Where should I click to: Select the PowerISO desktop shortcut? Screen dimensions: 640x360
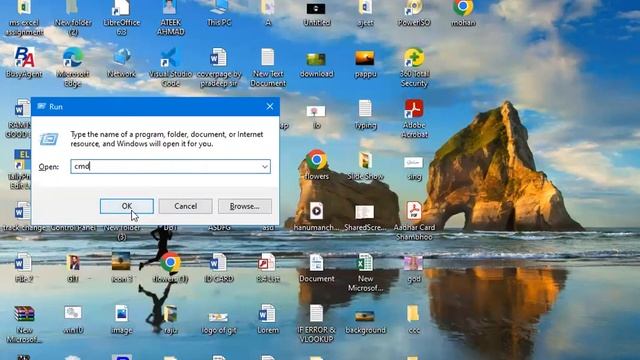coord(414,12)
